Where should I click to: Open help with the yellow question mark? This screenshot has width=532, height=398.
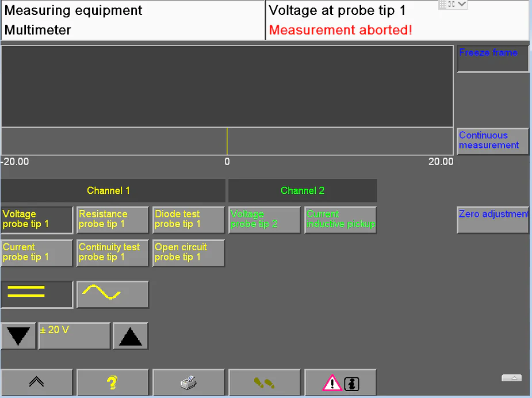pyautogui.click(x=113, y=382)
